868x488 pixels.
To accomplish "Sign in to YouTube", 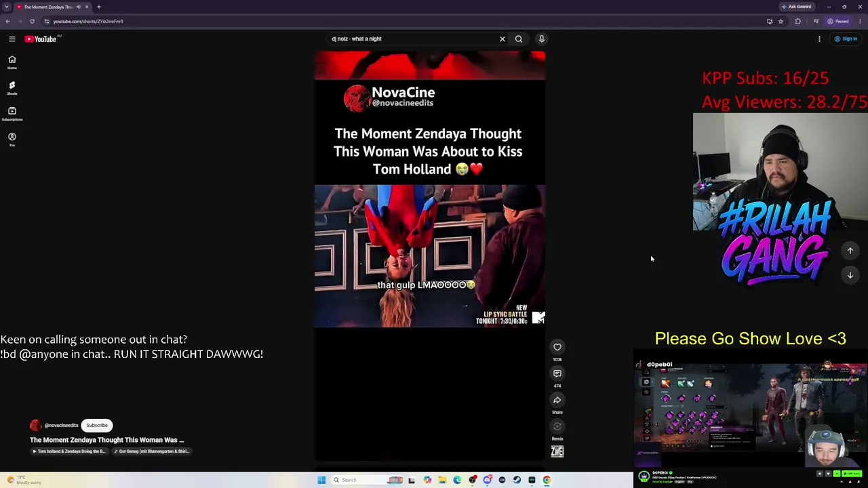I will click(846, 39).
